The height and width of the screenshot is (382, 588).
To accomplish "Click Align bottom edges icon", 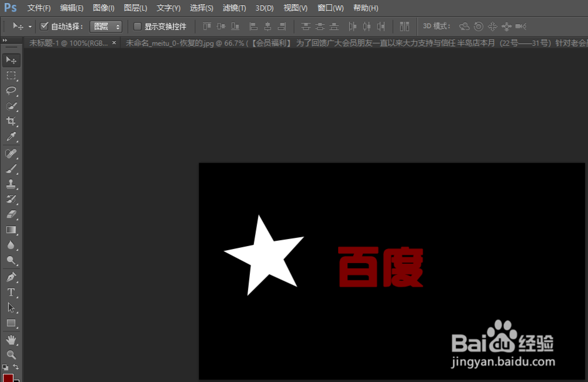I will [235, 26].
